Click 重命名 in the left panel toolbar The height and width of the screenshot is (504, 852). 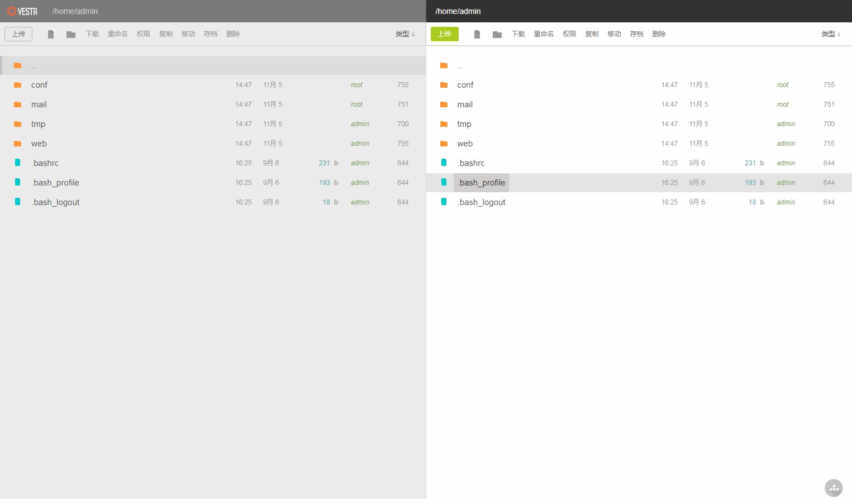pyautogui.click(x=118, y=34)
